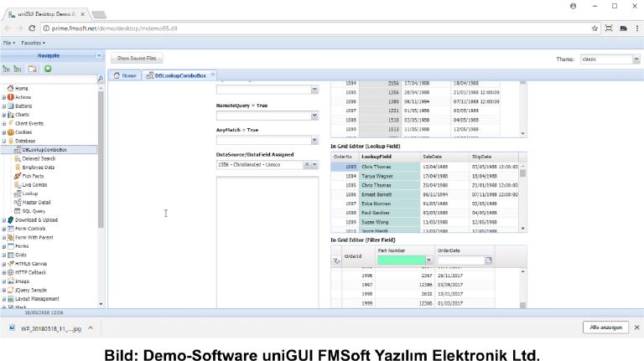Open the calendar picker in OrderDate filter
This screenshot has width=644, height=361.
coord(488,260)
